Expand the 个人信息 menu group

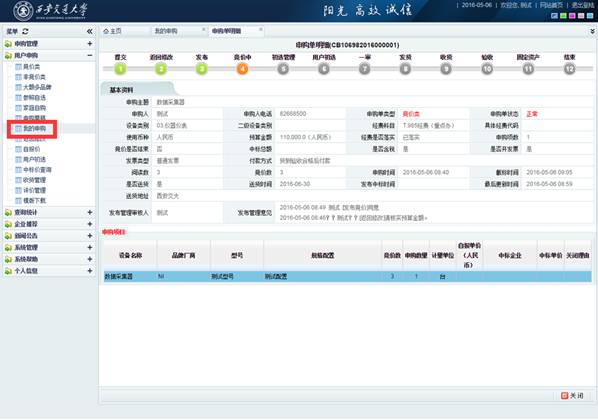tap(90, 271)
